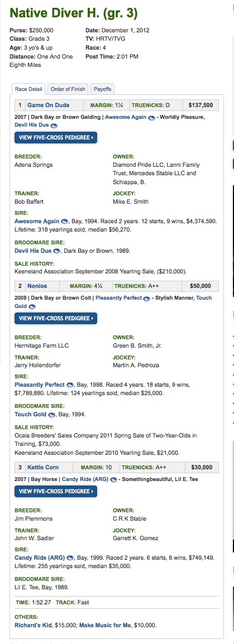The height and width of the screenshot is (644, 234).
Task: Open the Nonios horse link
Action: coord(37,286)
